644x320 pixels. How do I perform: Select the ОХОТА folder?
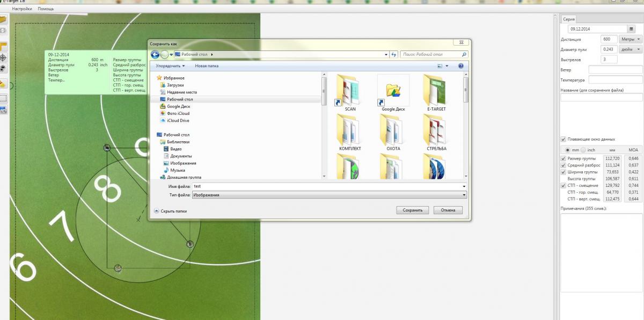[393, 132]
